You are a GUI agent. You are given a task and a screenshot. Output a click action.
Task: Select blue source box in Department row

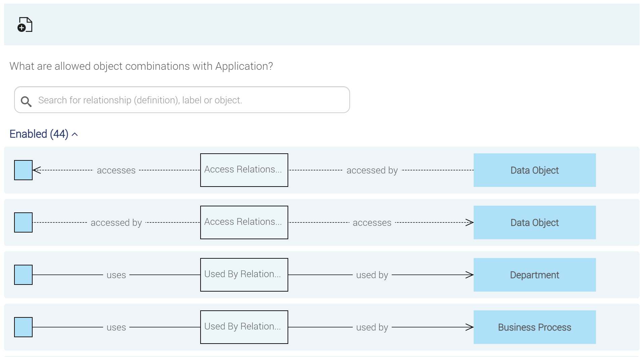pos(23,275)
